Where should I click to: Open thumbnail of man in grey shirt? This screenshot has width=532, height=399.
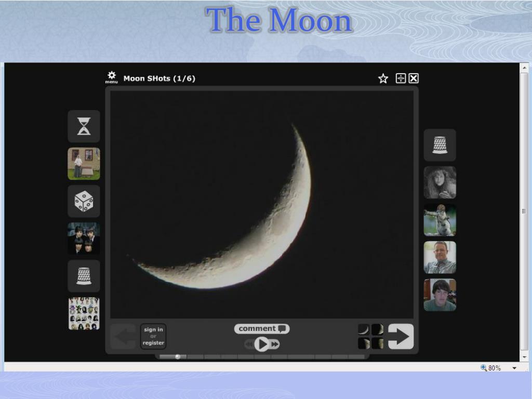(440, 257)
